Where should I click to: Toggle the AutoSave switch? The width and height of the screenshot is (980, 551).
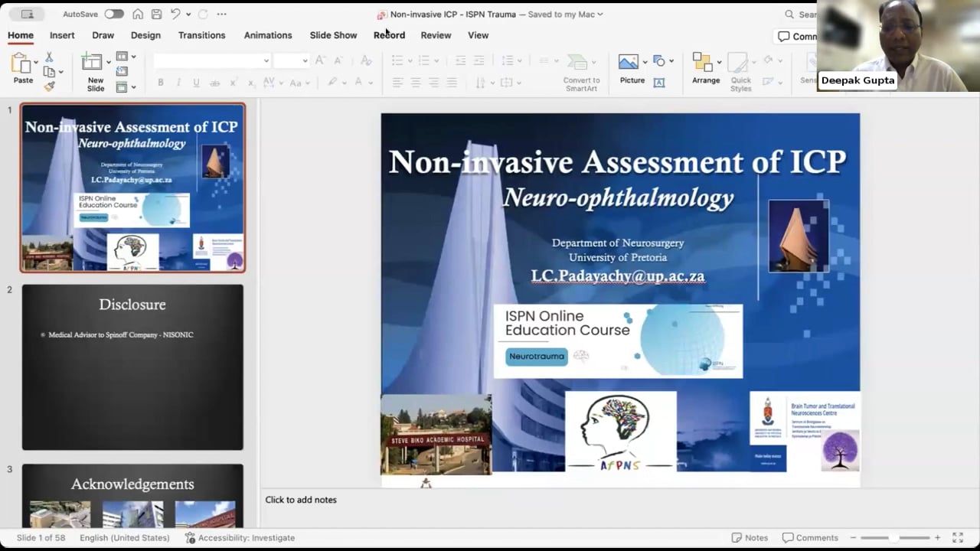point(114,14)
